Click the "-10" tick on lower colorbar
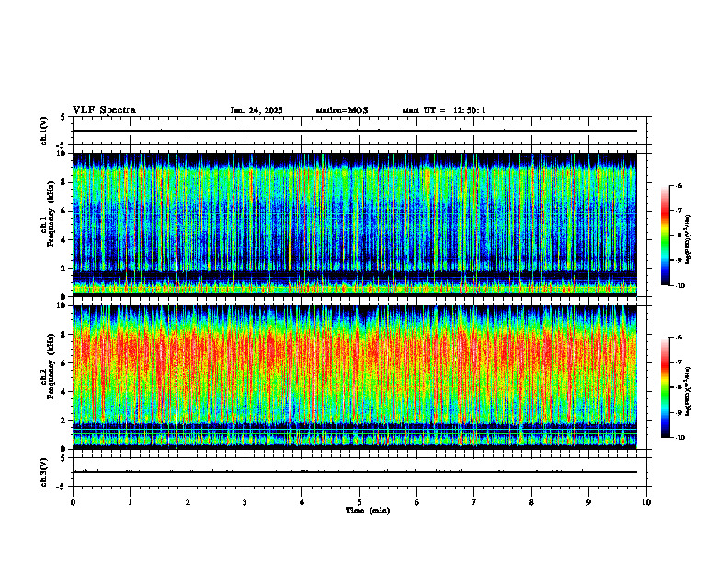The width and height of the screenshot is (728, 563). click(x=679, y=438)
